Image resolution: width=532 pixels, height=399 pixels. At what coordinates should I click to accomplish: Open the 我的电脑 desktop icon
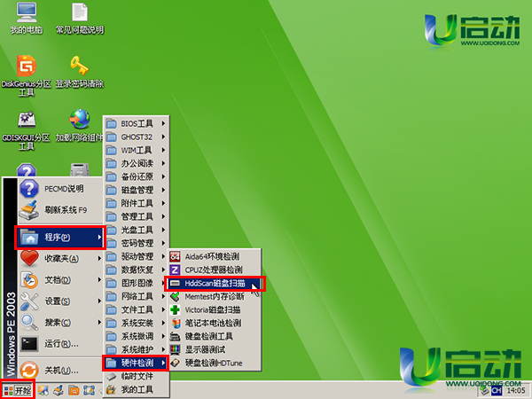(27, 19)
